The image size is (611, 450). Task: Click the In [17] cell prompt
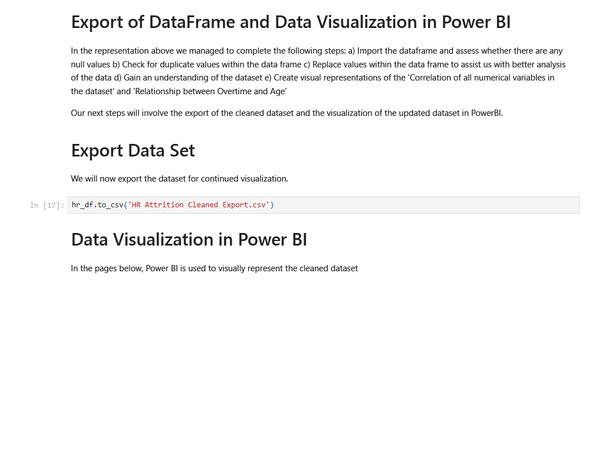pyautogui.click(x=47, y=206)
